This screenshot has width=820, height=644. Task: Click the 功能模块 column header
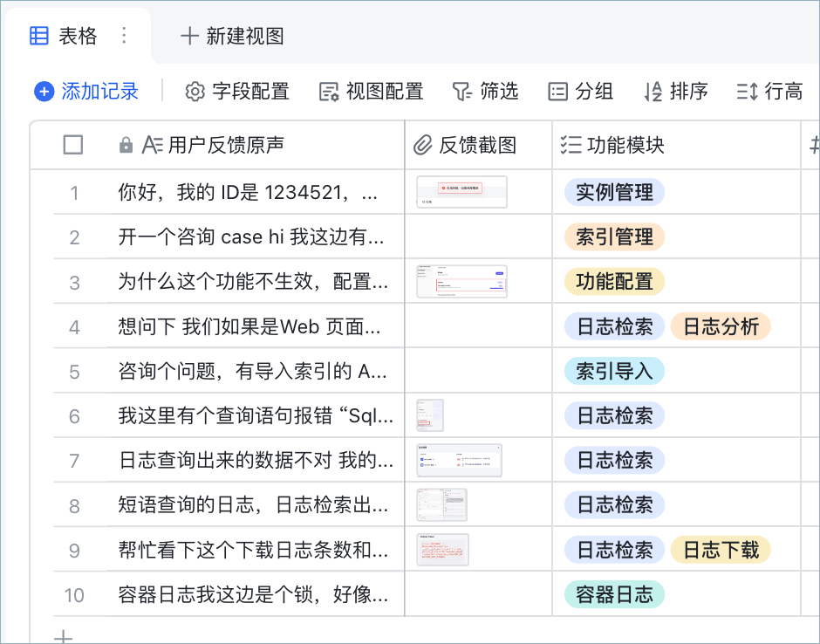click(676, 145)
